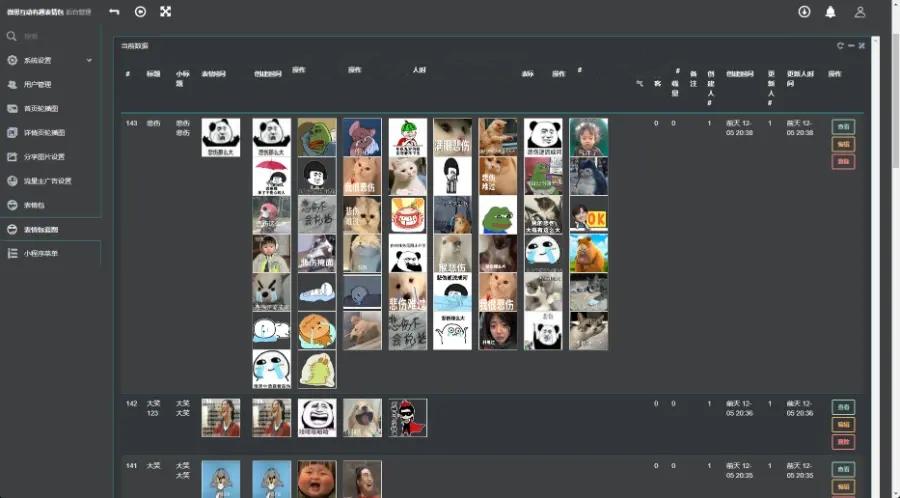The height and width of the screenshot is (498, 900).
Task: Click the orange edit button in row 142
Action: point(843,425)
